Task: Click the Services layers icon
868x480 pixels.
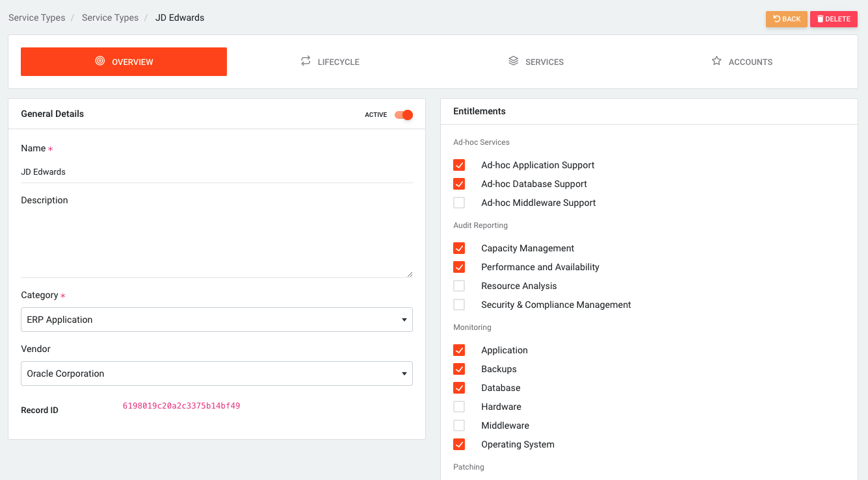Action: 514,61
